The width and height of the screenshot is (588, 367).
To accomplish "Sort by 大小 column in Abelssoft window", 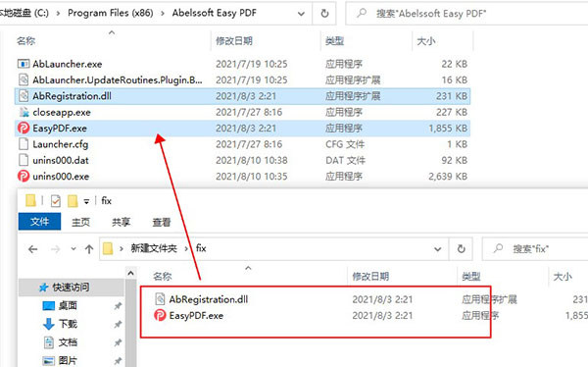I will 426,40.
